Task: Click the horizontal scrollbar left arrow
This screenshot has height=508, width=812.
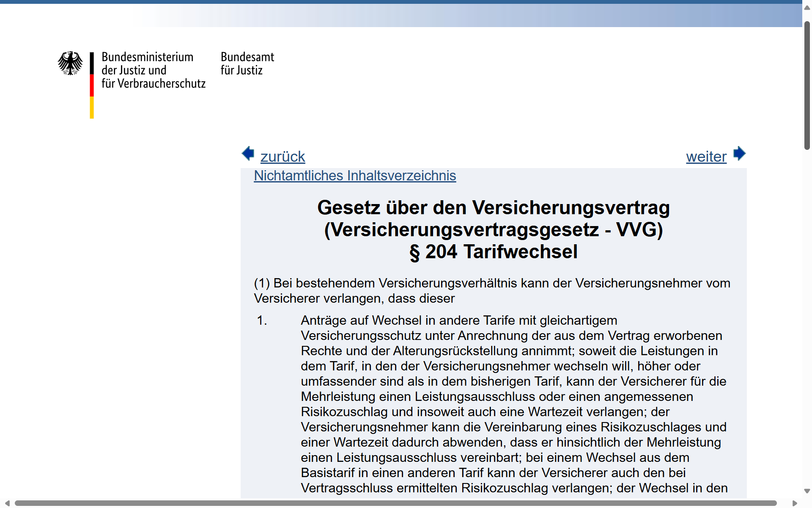Action: pos(7,503)
